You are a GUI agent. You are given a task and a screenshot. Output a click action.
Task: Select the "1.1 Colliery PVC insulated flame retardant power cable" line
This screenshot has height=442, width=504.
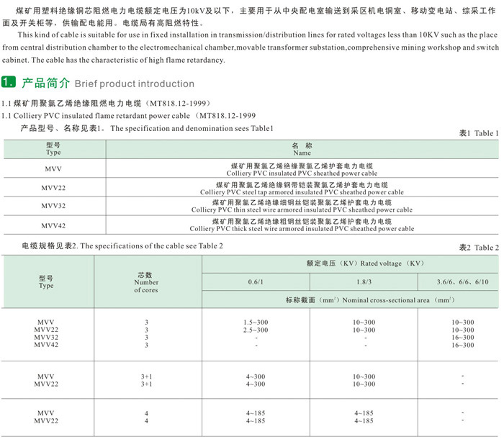[129, 116]
